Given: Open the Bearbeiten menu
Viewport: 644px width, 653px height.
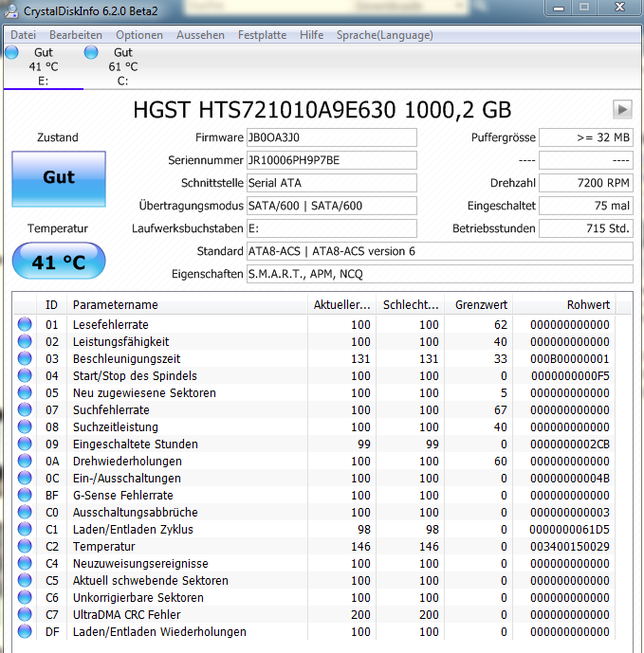Looking at the screenshot, I should (x=76, y=35).
